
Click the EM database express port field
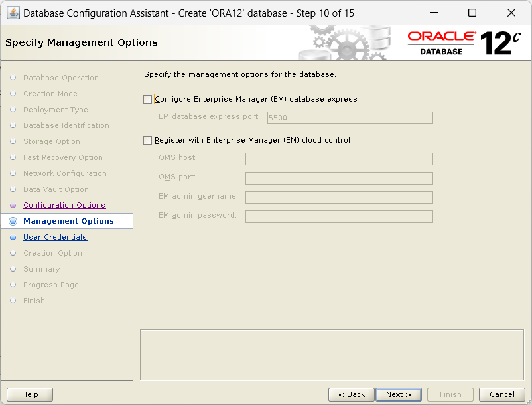tap(350, 118)
